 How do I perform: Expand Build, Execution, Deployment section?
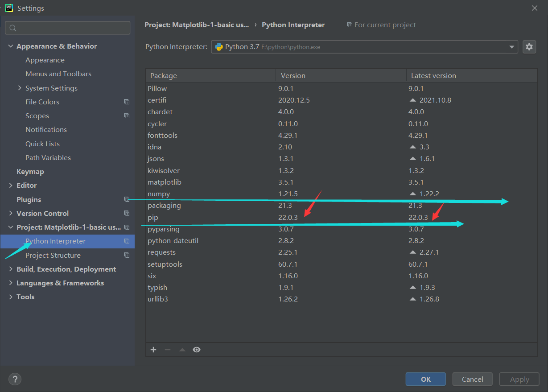(x=11, y=269)
